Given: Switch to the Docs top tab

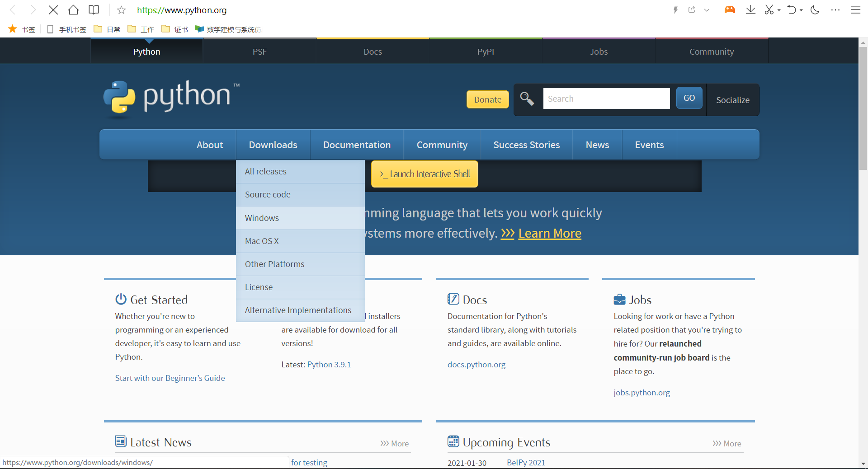Looking at the screenshot, I should (x=373, y=52).
